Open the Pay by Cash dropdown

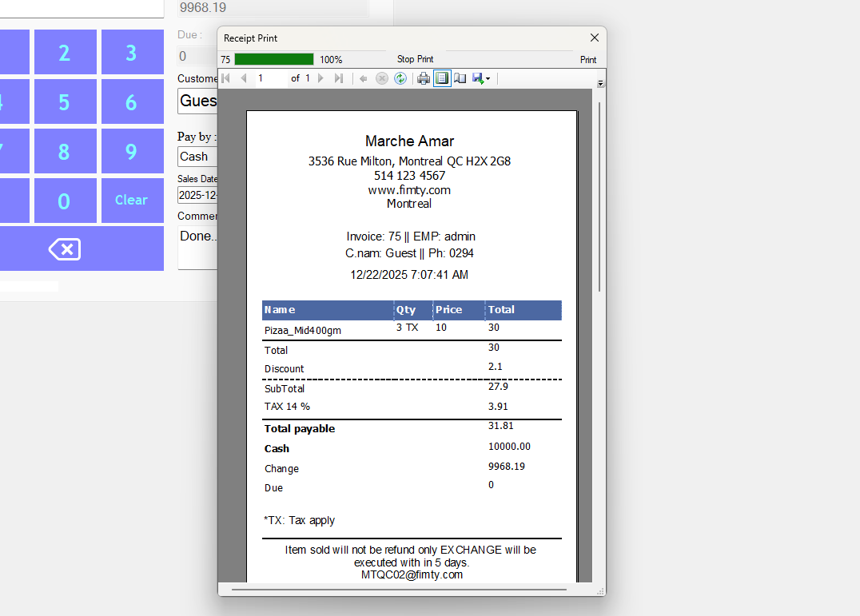(x=197, y=157)
